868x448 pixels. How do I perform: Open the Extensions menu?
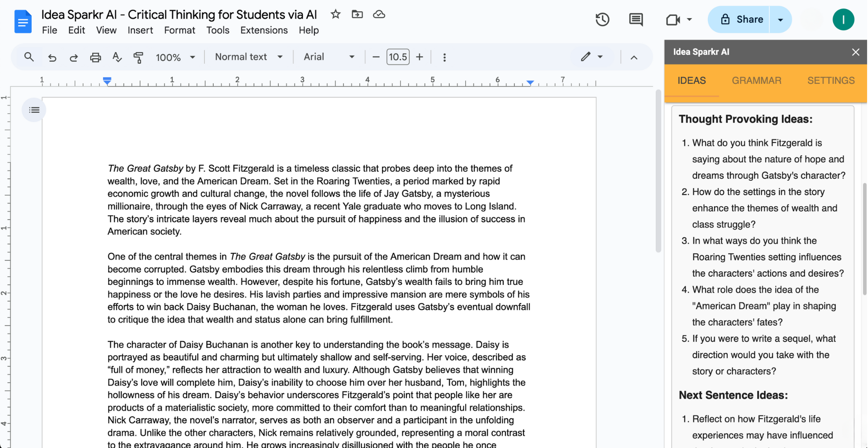pos(264,30)
